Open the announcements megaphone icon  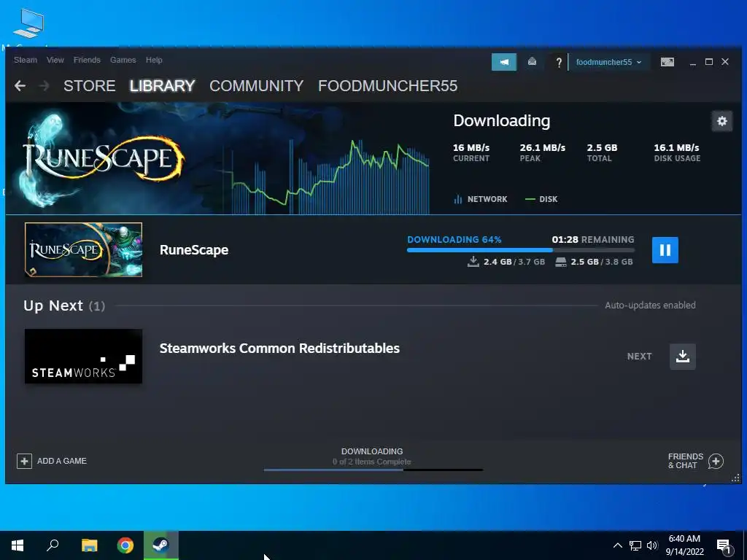pos(504,62)
